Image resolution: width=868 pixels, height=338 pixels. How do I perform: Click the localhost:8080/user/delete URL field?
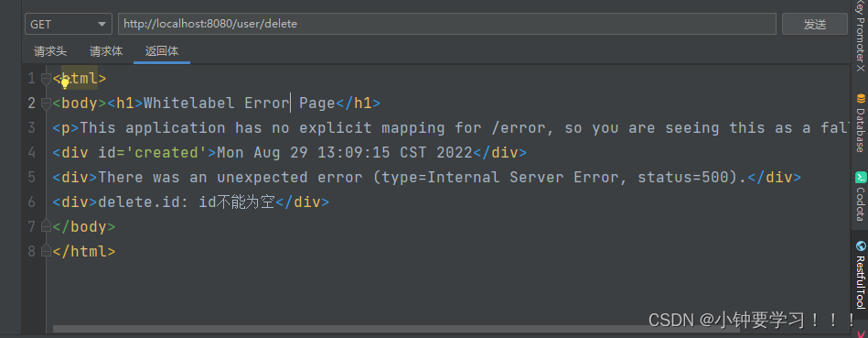click(446, 25)
